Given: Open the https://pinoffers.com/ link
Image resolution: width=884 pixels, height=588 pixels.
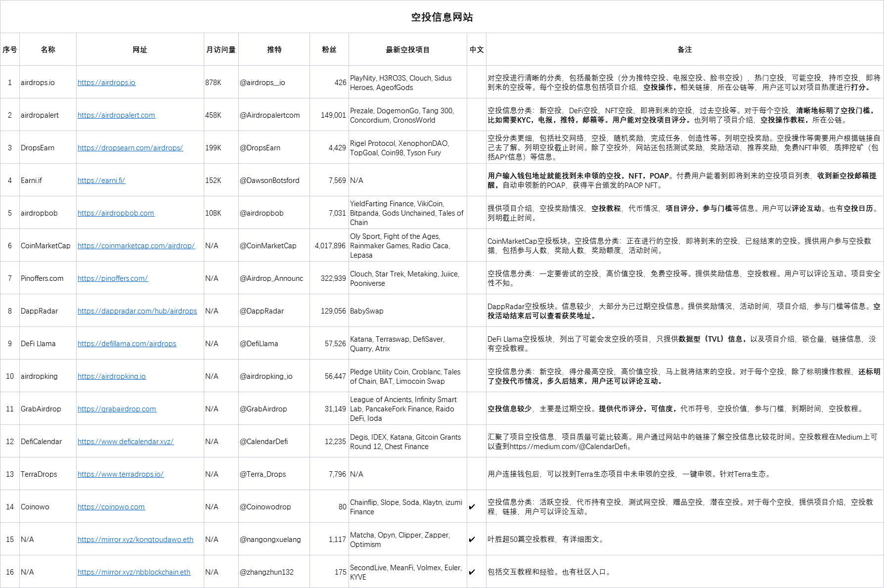Looking at the screenshot, I should [x=113, y=278].
